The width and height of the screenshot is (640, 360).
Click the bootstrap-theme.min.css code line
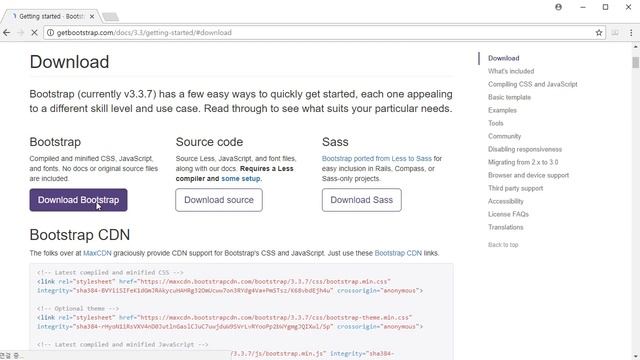pyautogui.click(x=224, y=318)
